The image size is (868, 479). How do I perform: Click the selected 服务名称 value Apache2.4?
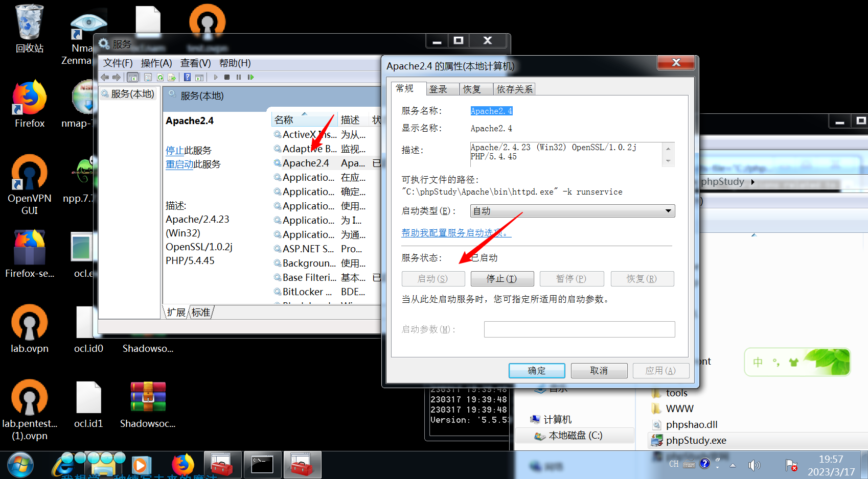491,111
